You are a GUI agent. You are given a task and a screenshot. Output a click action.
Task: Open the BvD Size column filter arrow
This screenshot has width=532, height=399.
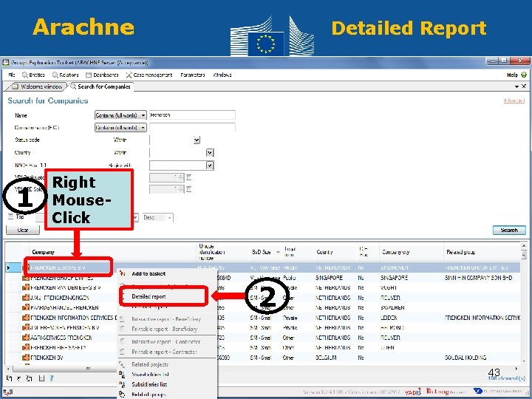[278, 252]
